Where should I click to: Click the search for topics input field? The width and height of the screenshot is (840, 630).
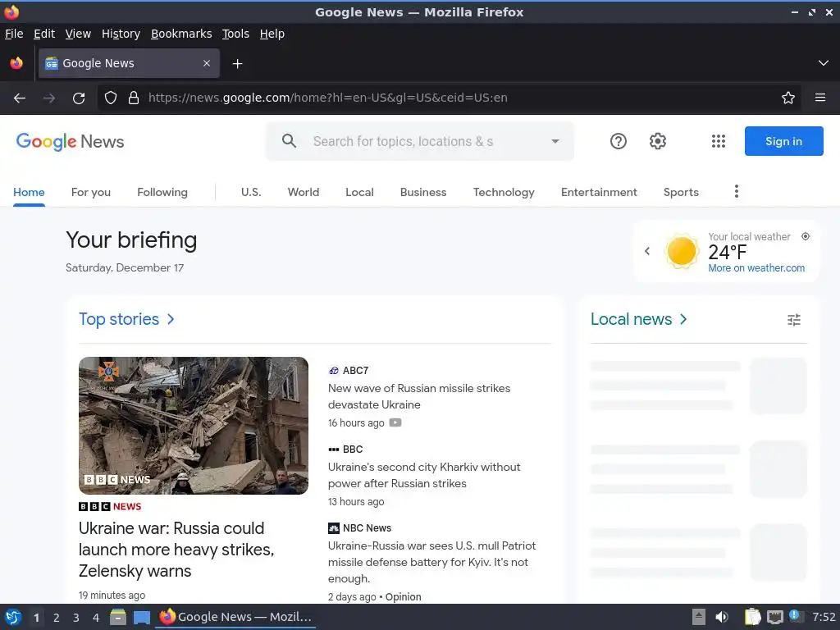pyautogui.click(x=404, y=141)
